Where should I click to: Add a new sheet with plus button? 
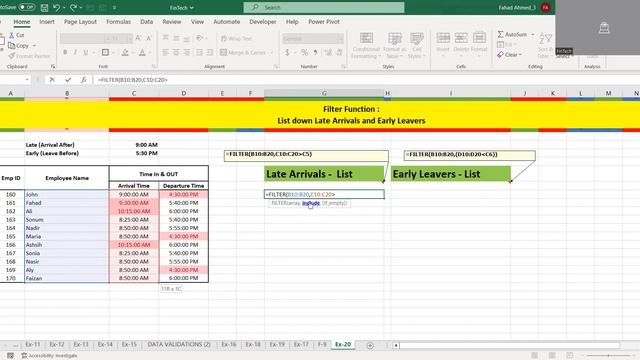click(370, 345)
